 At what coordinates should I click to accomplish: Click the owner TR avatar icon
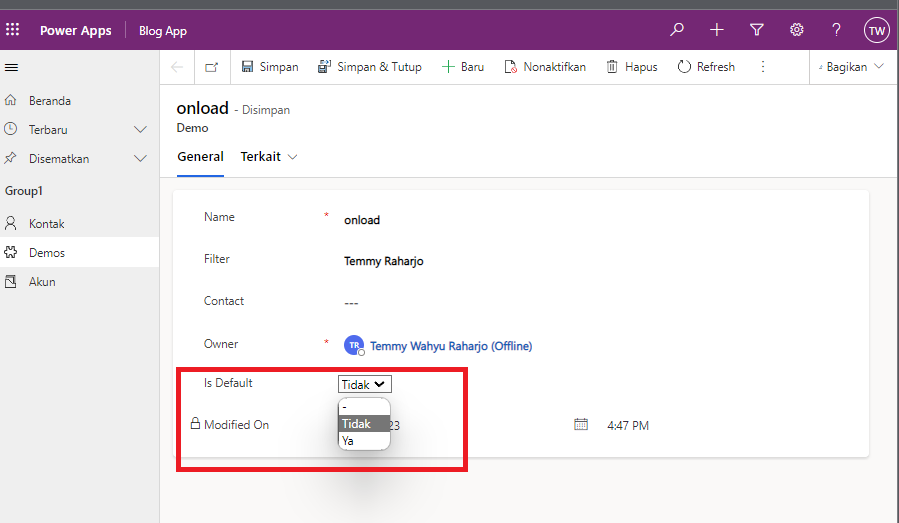point(354,345)
